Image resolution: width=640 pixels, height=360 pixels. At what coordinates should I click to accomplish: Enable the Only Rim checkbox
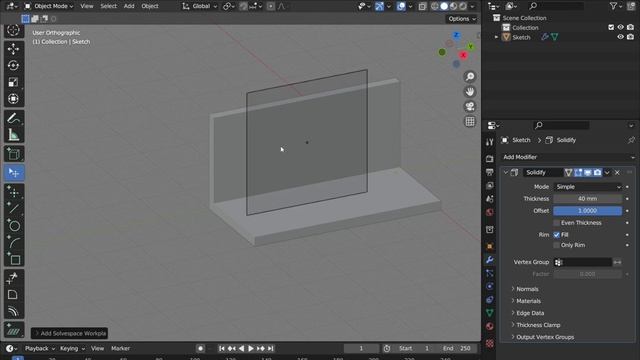coord(556,245)
